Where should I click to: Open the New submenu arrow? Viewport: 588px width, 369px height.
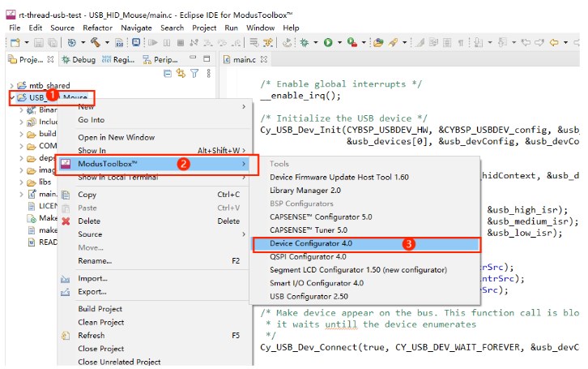[x=244, y=107]
